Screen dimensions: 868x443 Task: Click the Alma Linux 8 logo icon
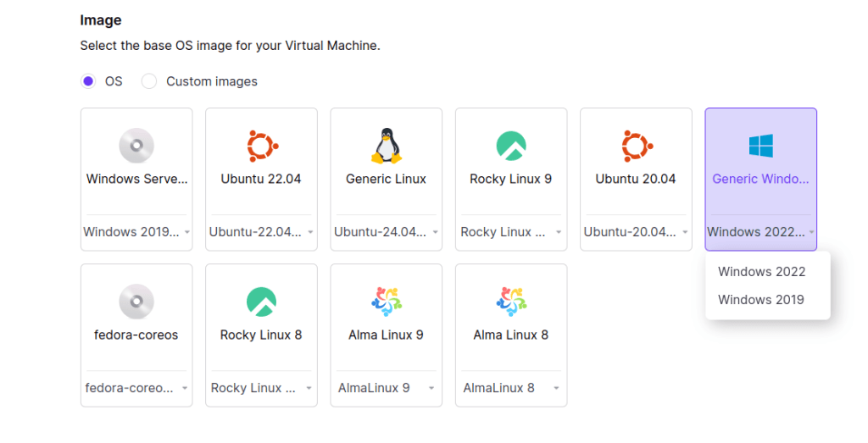tap(511, 302)
